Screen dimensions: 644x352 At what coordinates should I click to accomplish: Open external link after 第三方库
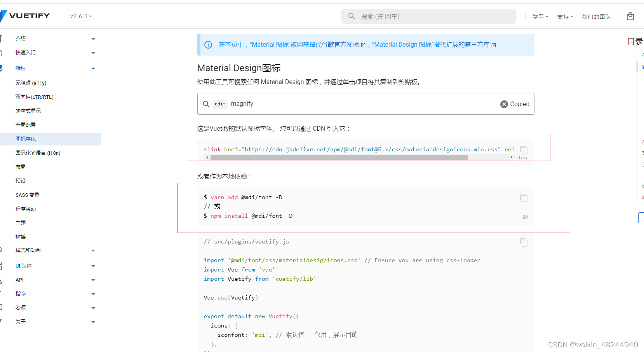point(494,45)
